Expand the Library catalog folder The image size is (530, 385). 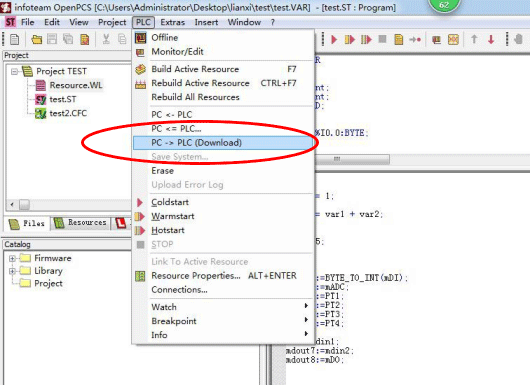[x=13, y=271]
